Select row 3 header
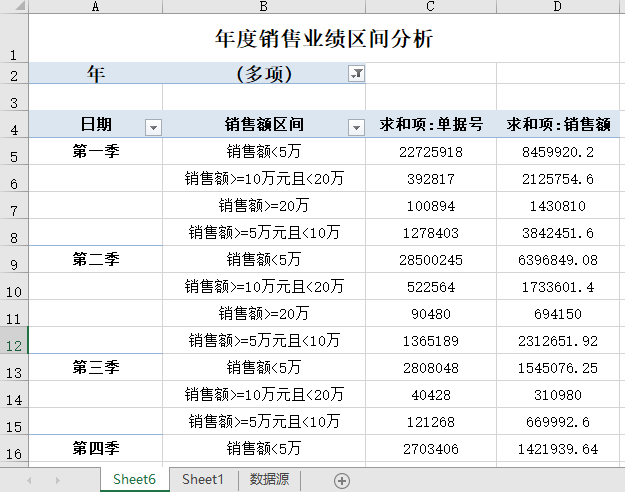The width and height of the screenshot is (625, 492). (x=14, y=102)
